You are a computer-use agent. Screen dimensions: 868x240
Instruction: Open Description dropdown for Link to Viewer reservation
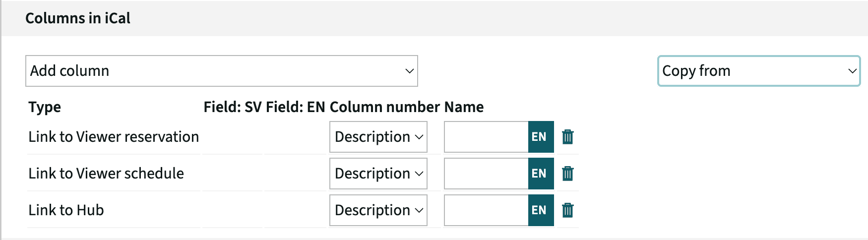pyautogui.click(x=378, y=137)
